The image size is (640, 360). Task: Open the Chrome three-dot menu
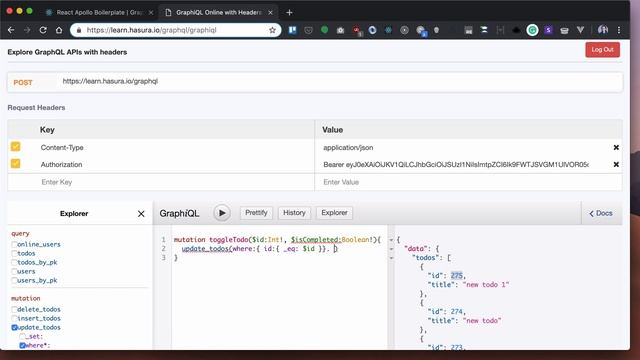coord(619,30)
